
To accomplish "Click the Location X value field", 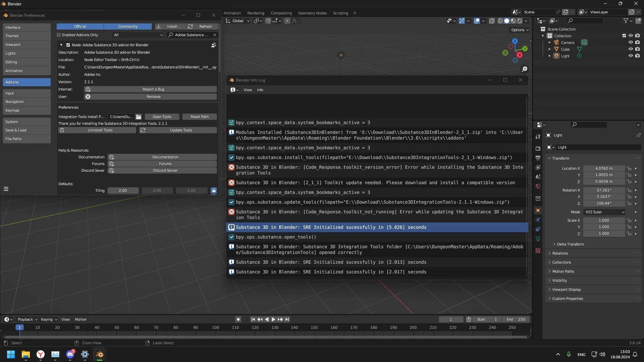I will [604, 168].
